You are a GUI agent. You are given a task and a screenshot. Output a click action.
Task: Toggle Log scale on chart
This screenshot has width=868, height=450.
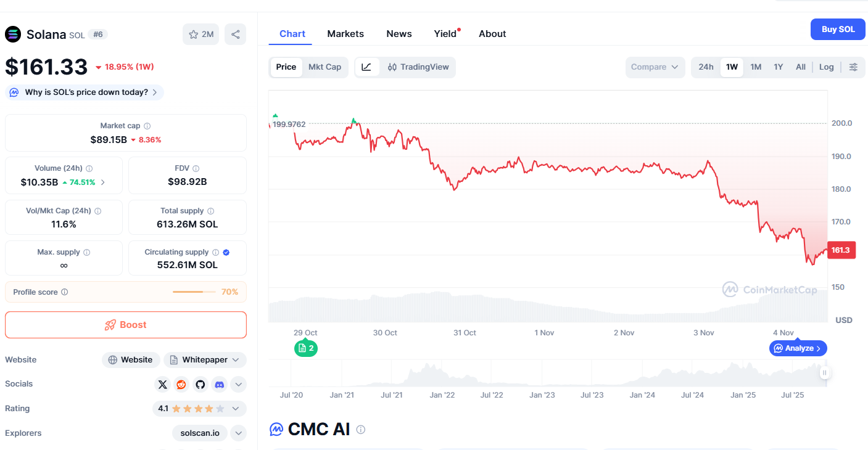click(826, 67)
